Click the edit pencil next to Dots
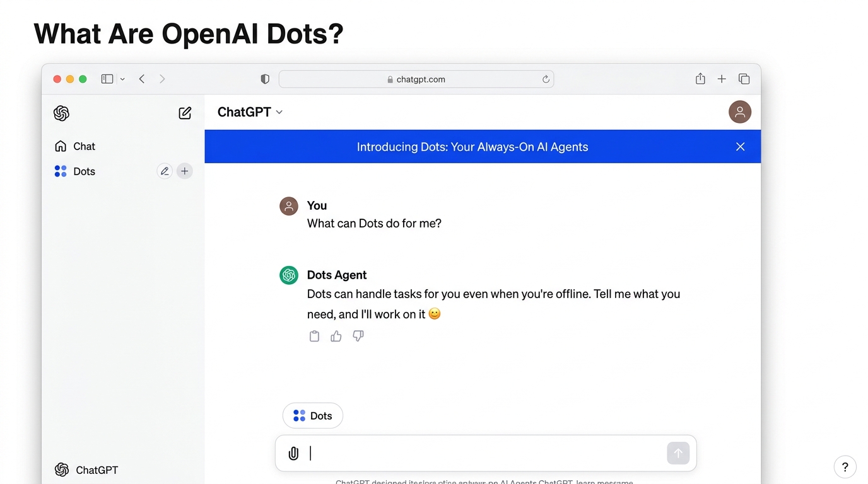This screenshot has height=484, width=868. [x=165, y=171]
